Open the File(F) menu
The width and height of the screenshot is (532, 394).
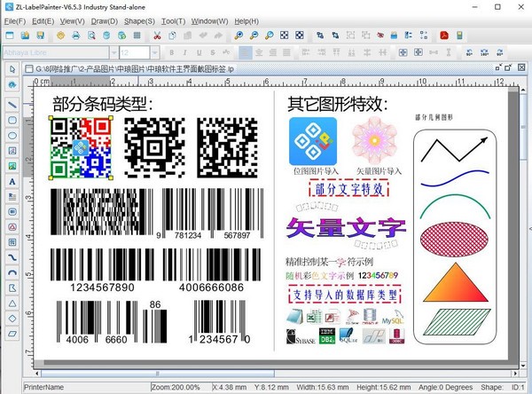[x=14, y=21]
